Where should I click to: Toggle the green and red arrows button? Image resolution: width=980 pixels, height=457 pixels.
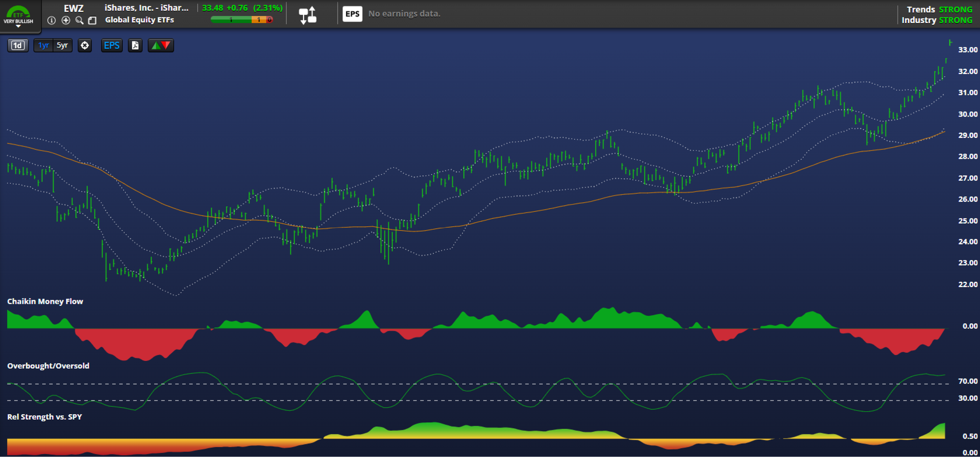(x=161, y=45)
